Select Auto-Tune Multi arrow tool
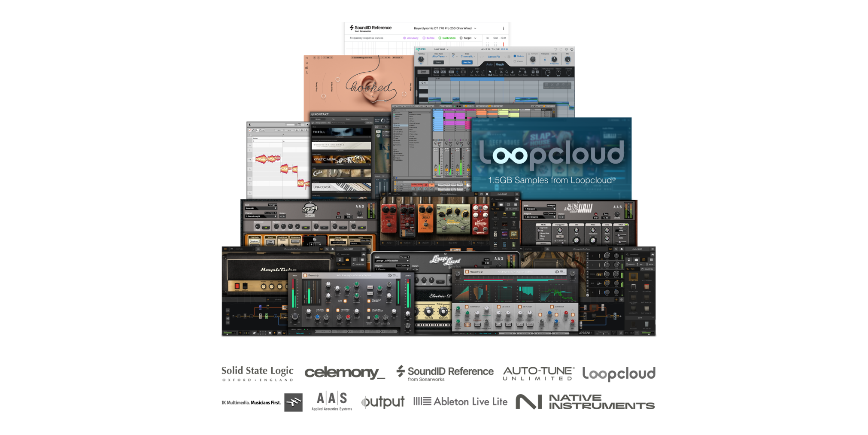Viewport: 868px width, 435px height. pyautogui.click(x=490, y=72)
